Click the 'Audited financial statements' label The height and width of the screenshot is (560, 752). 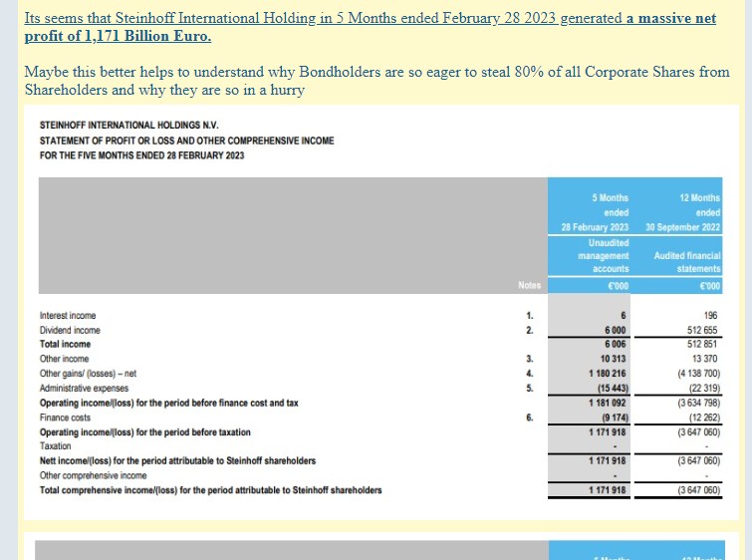tap(685, 262)
